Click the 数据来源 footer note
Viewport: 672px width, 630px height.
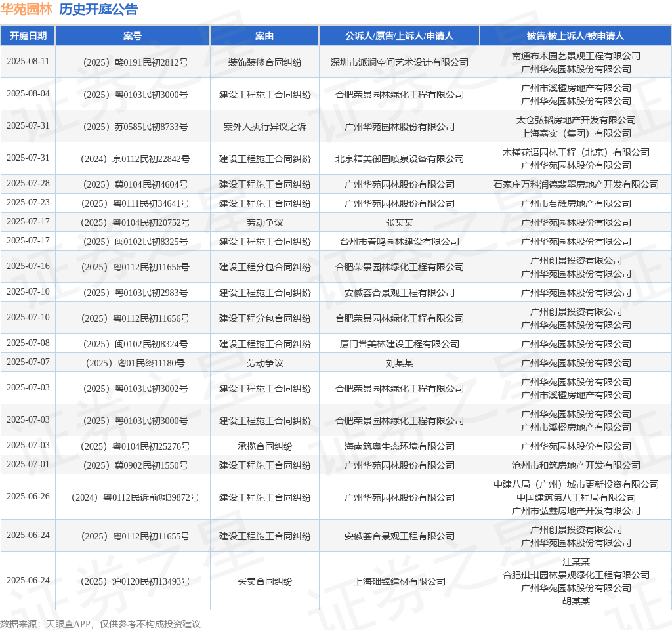100,624
